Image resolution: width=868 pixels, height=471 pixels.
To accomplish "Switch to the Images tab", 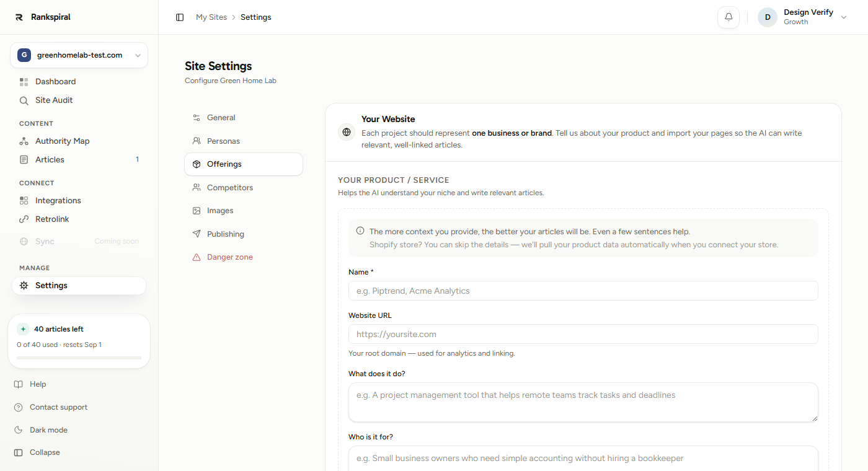I will (244, 211).
